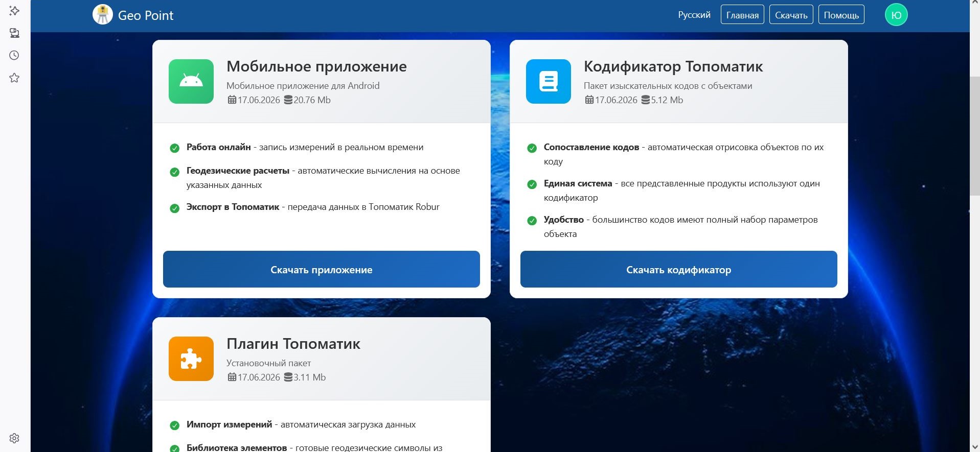Click the Установочный пакет subtitle

[x=269, y=363]
